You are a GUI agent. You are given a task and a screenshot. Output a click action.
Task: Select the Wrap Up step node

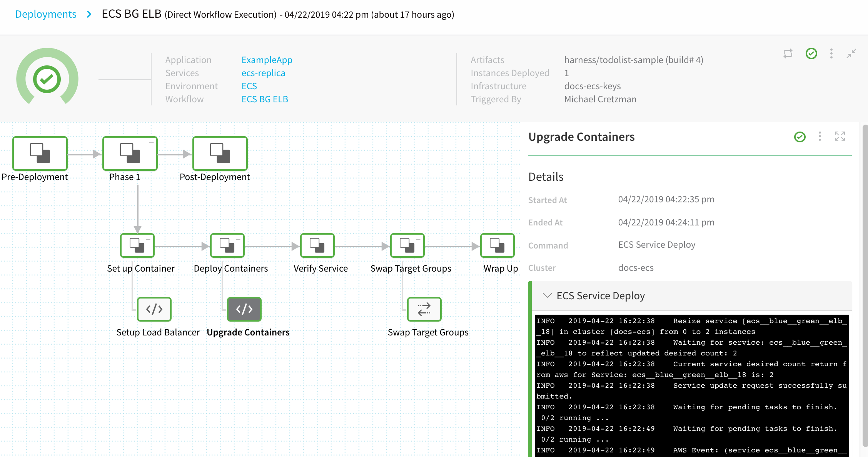tap(497, 245)
